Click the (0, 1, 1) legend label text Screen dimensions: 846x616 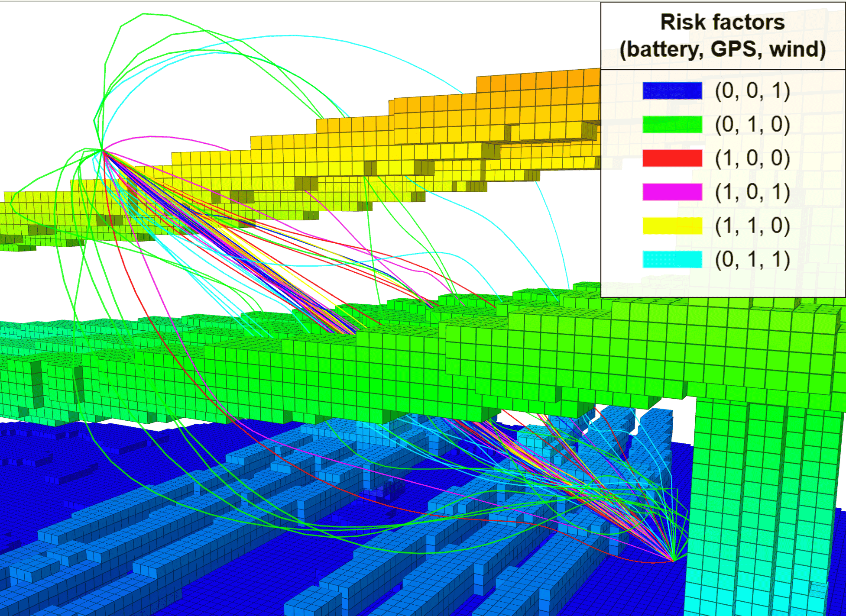click(x=752, y=259)
